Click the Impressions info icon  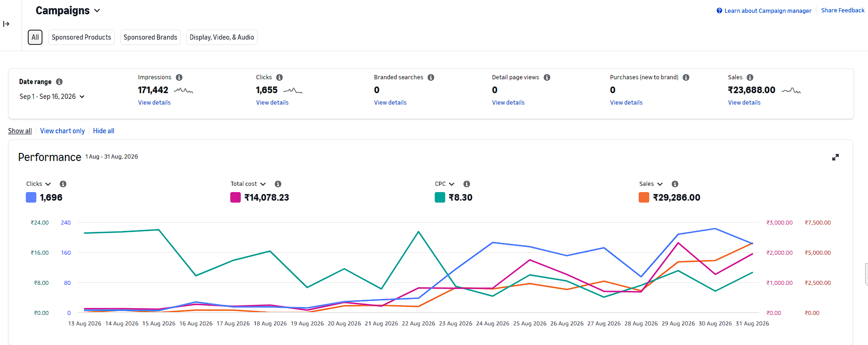pyautogui.click(x=179, y=77)
